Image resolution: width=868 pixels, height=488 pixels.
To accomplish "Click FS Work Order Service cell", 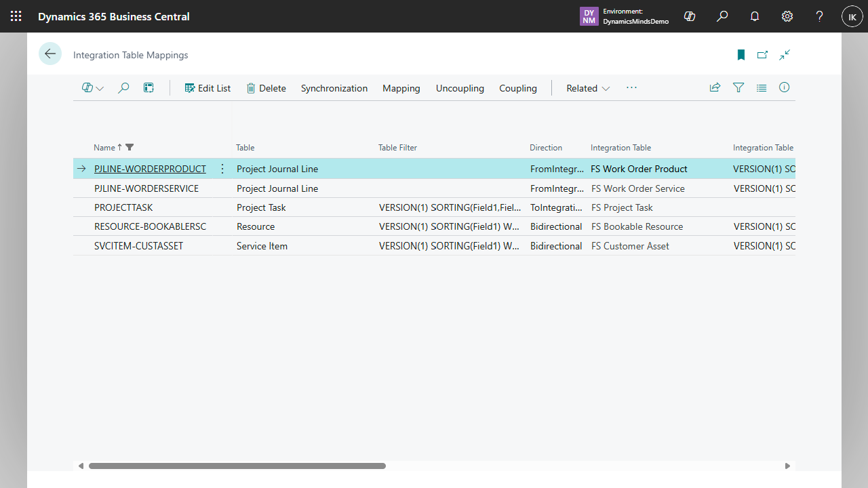I will point(638,188).
